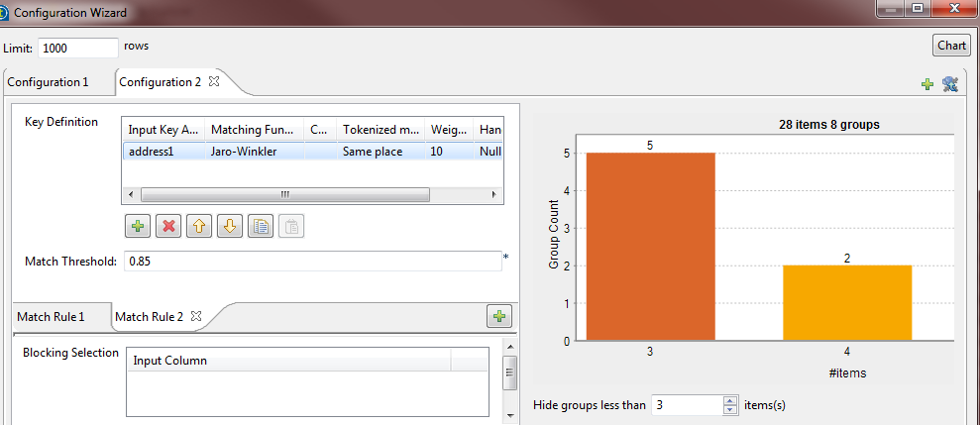The width and height of the screenshot is (980, 425).
Task: Add a new match rule tab
Action: click(x=499, y=316)
